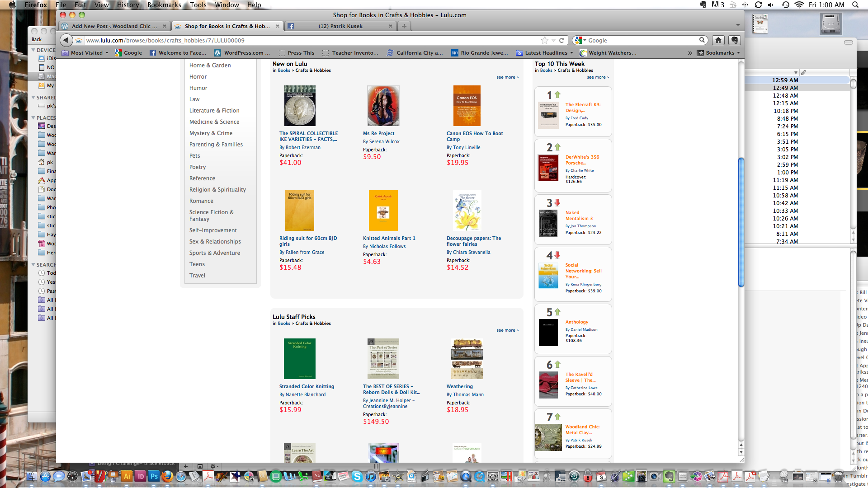Switch to the Patrik Kusek tab
Viewport: 868px width, 488px height.
click(340, 26)
